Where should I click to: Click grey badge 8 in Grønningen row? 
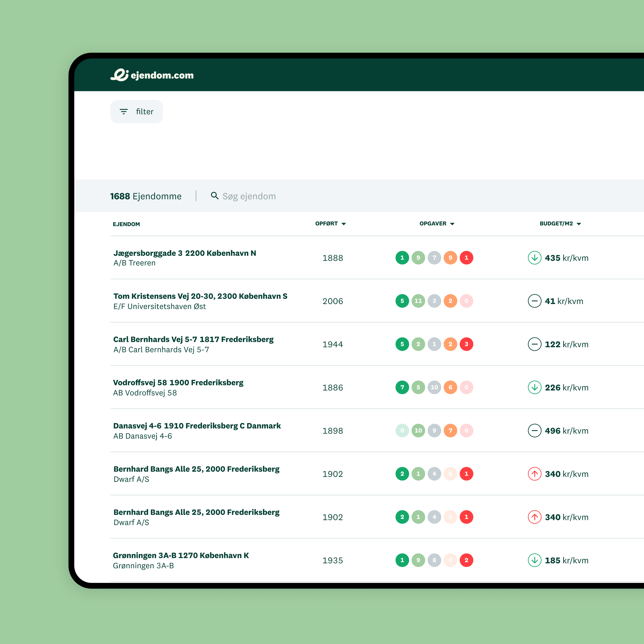(434, 560)
